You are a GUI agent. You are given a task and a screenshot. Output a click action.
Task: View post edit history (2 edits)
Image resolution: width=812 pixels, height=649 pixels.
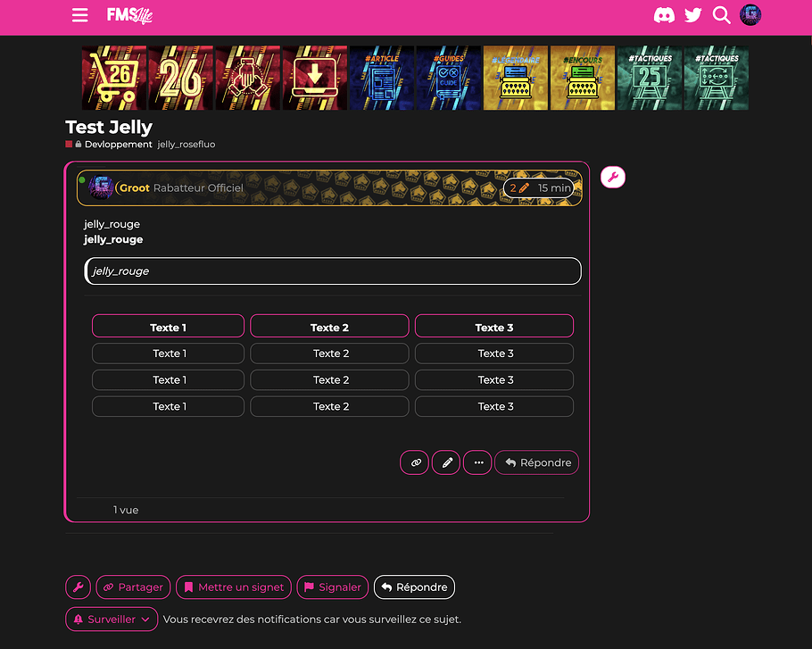[519, 188]
